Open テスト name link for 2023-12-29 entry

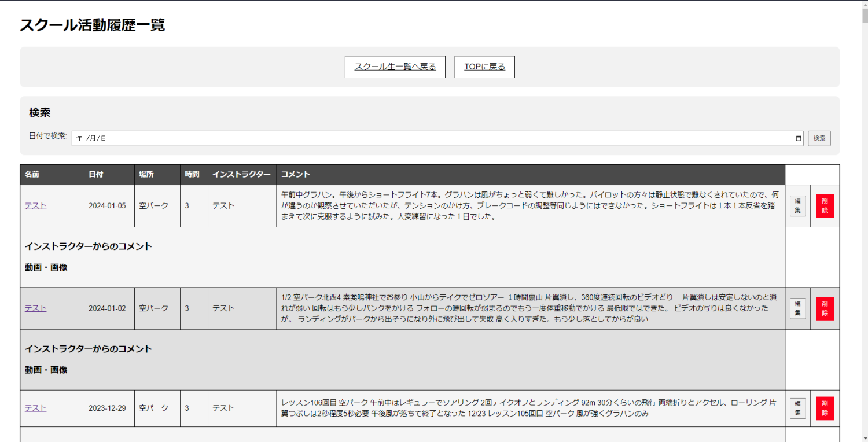pyautogui.click(x=35, y=408)
